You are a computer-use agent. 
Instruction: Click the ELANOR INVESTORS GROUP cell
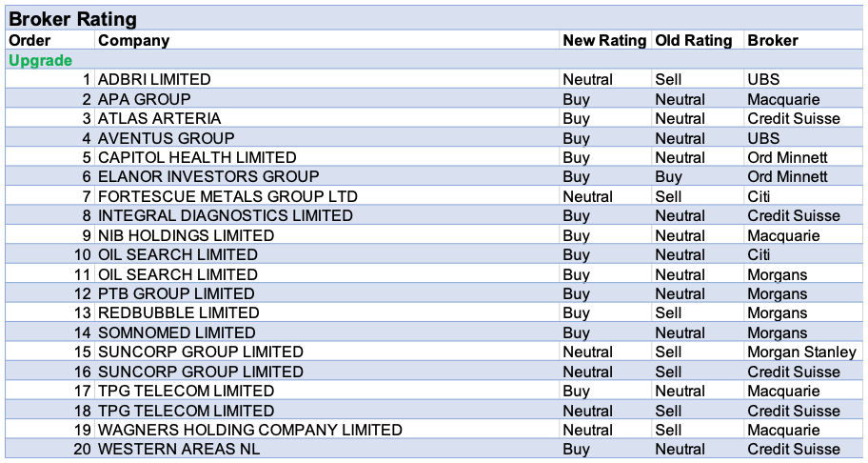point(208,176)
